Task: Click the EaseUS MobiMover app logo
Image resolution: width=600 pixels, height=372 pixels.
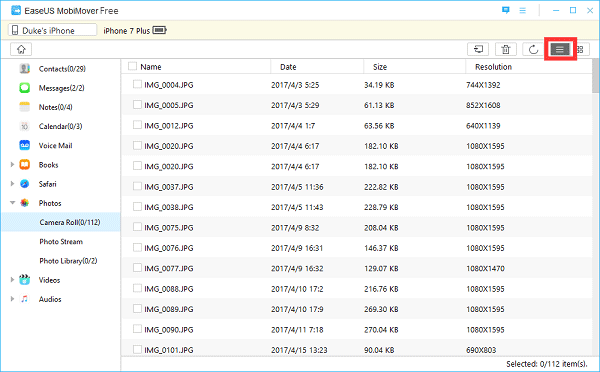Action: coord(16,10)
